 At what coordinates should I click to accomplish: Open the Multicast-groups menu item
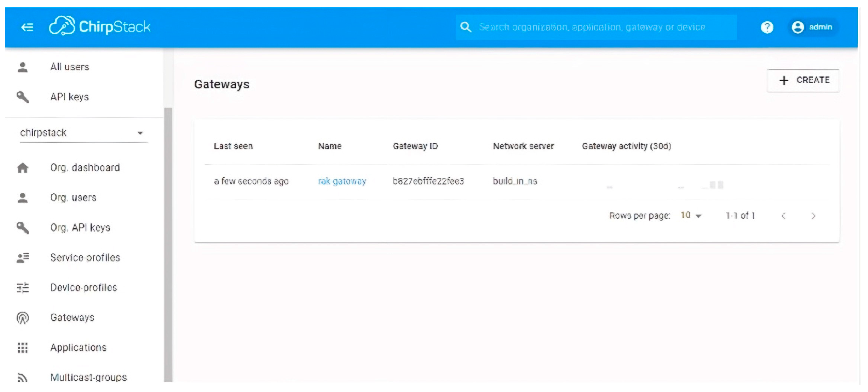pyautogui.click(x=88, y=377)
